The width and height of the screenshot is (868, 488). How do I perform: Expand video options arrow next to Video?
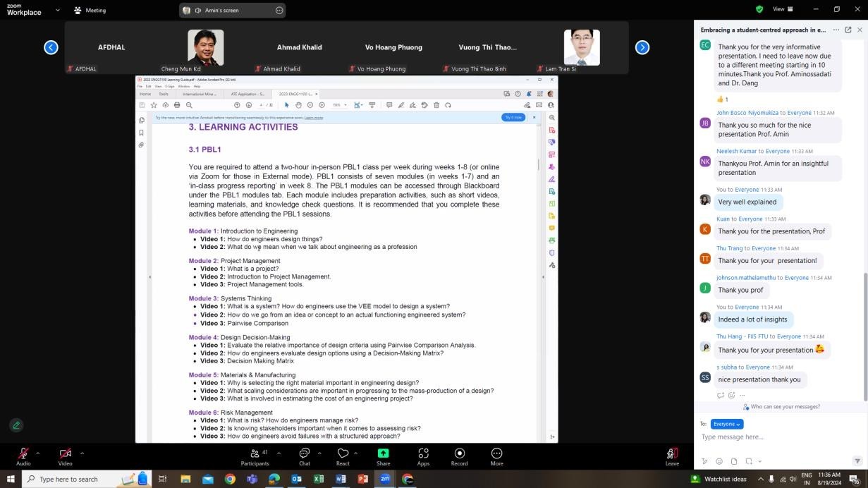point(82,453)
